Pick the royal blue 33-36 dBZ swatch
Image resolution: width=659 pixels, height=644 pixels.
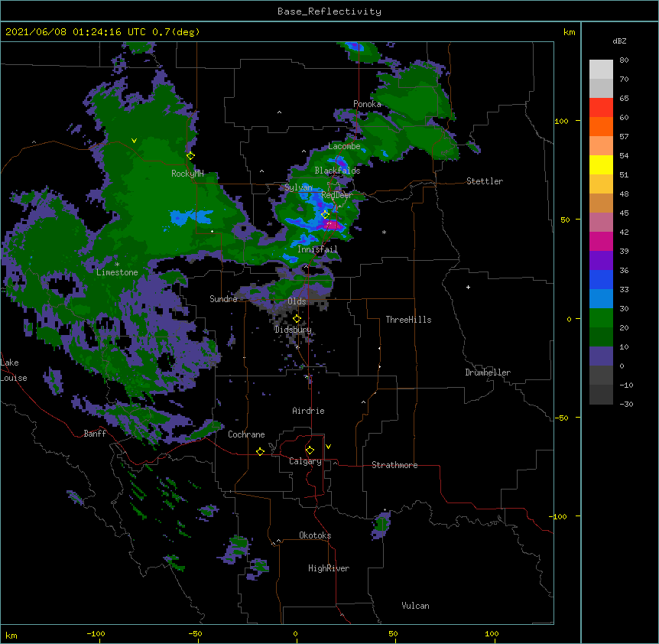point(601,279)
